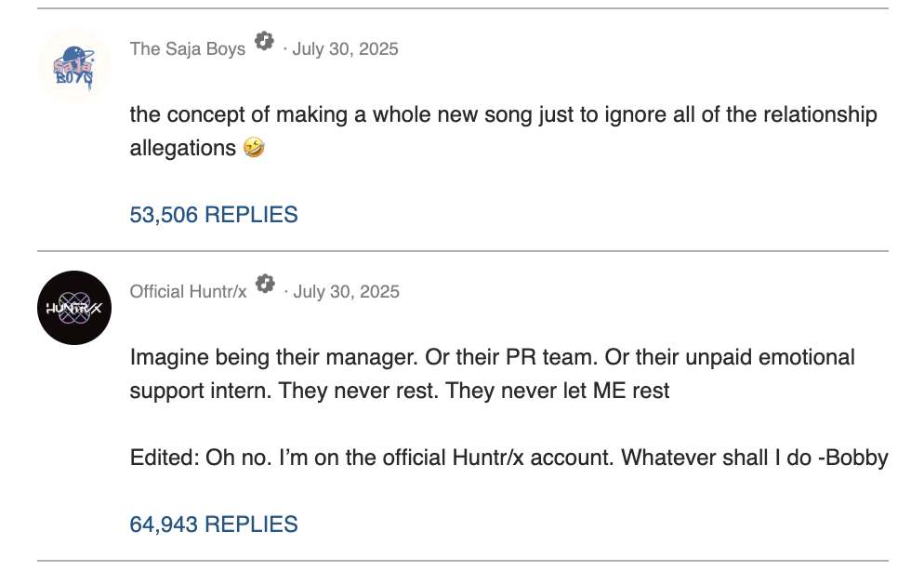The height and width of the screenshot is (571, 924).
Task: Open the Official Huntr/x username link
Action: (x=188, y=292)
